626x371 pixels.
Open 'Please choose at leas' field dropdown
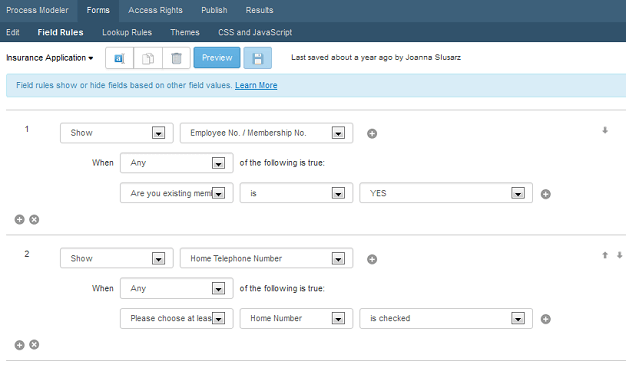click(x=176, y=318)
